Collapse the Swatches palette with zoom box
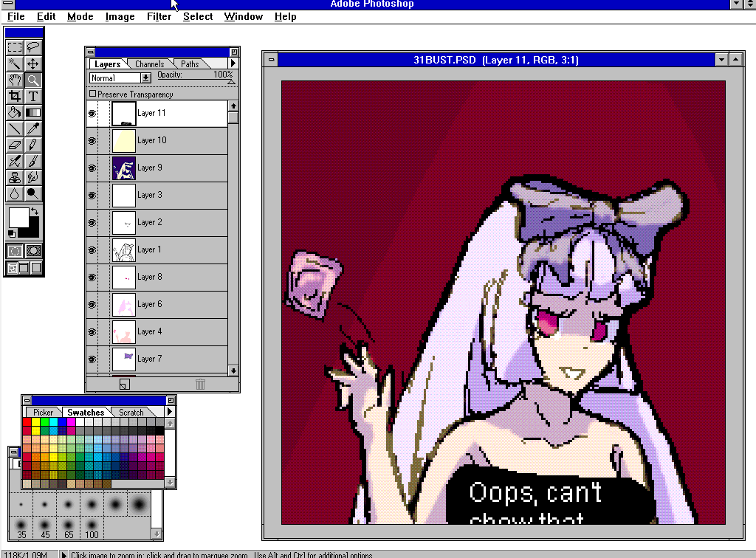The width and height of the screenshot is (756, 558). pos(171,401)
